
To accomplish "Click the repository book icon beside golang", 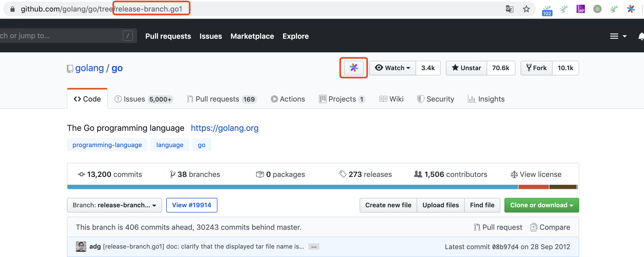I will tap(70, 69).
